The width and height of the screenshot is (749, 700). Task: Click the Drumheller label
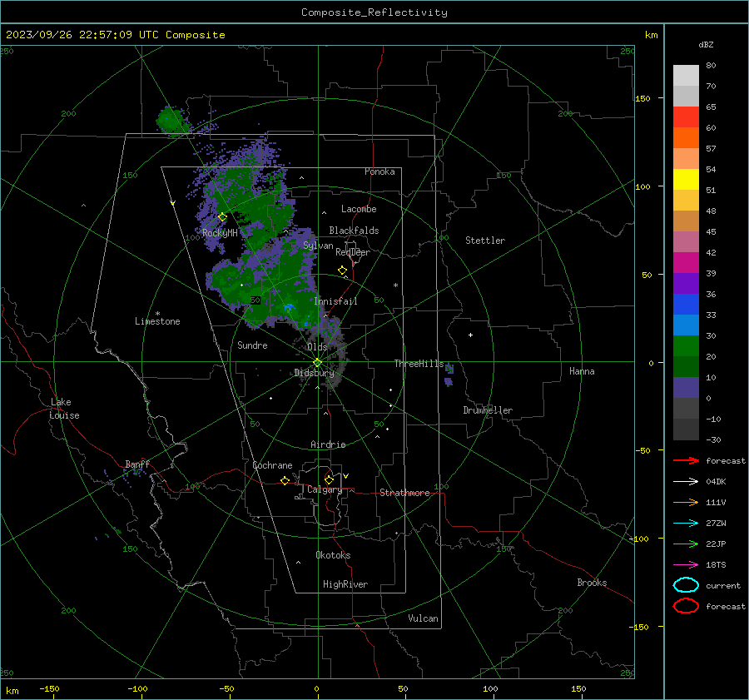[488, 410]
